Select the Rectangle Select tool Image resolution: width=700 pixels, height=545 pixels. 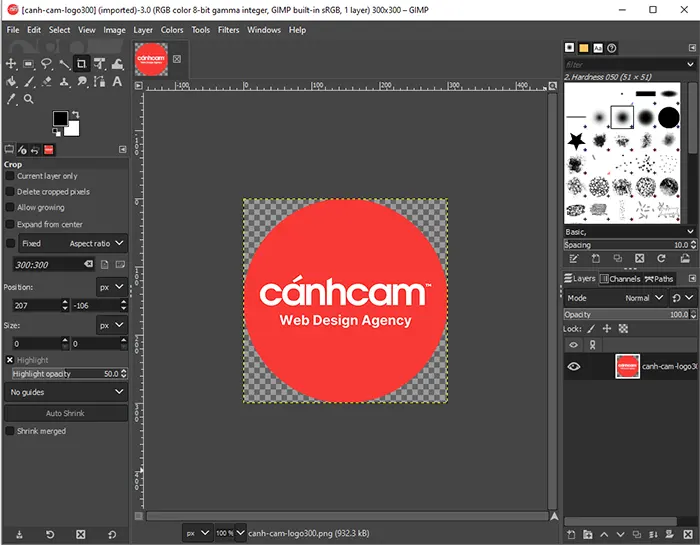coord(29,64)
